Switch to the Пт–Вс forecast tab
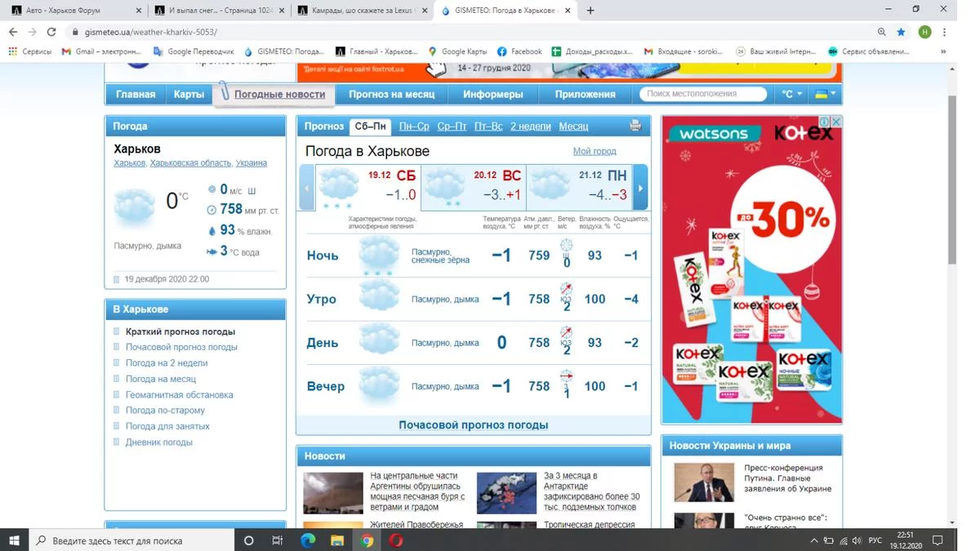This screenshot has width=980, height=551. (488, 127)
